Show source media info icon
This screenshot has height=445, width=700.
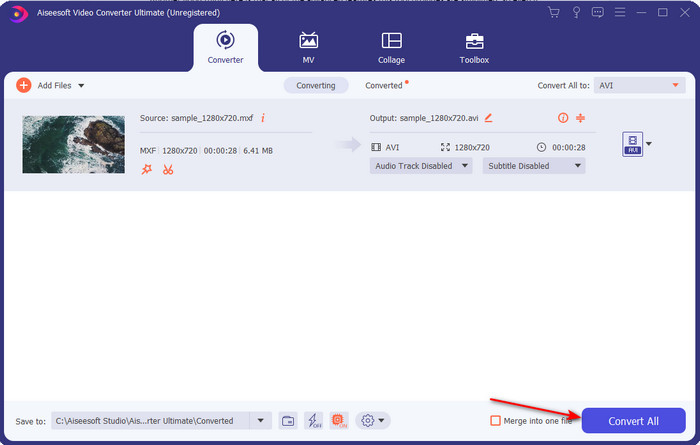tap(263, 118)
